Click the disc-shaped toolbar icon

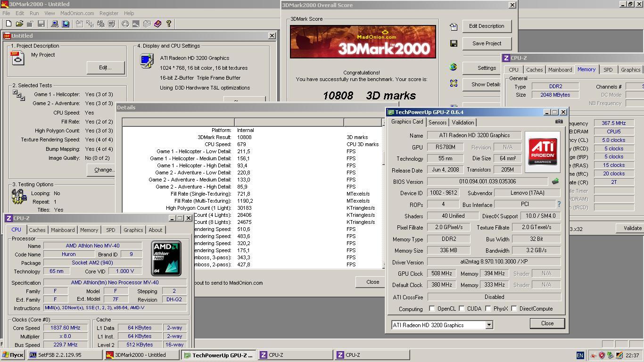[125, 24]
